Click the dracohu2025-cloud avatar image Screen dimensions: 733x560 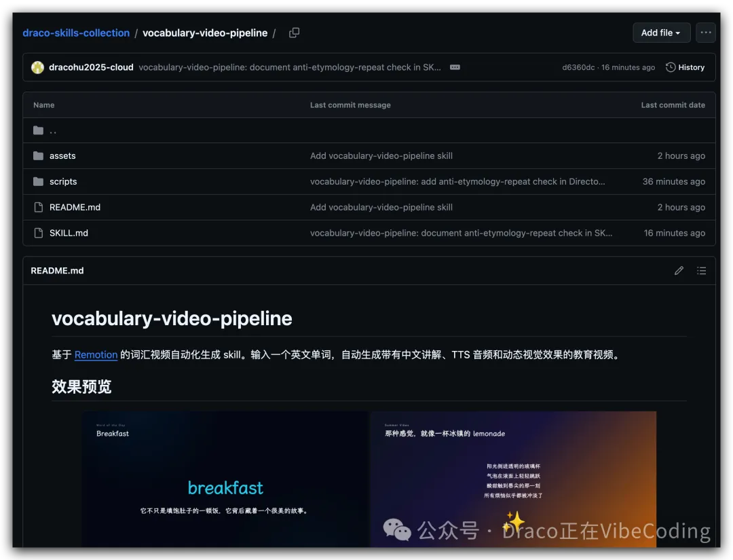[x=37, y=67]
